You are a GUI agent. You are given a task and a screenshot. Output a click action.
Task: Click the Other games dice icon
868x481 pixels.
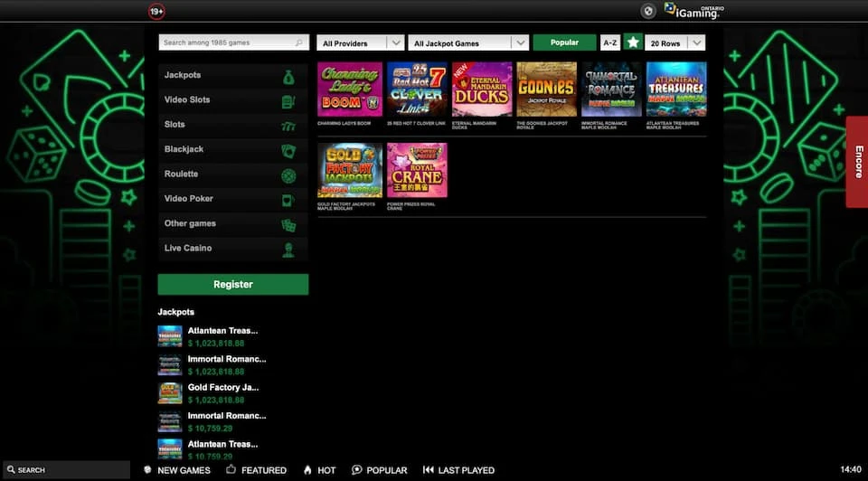(288, 225)
